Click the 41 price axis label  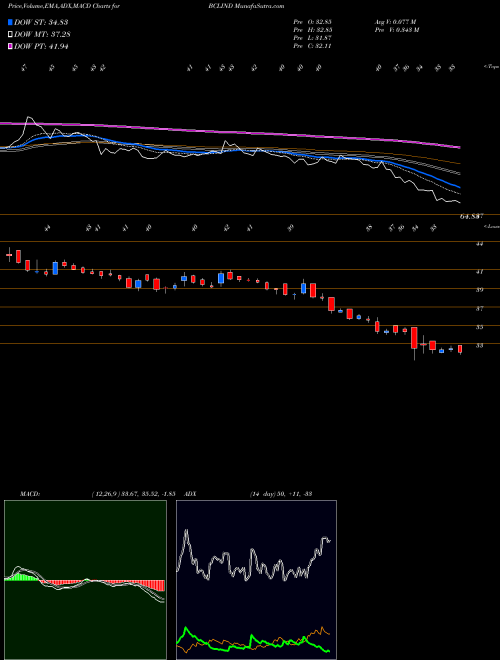coord(479,271)
